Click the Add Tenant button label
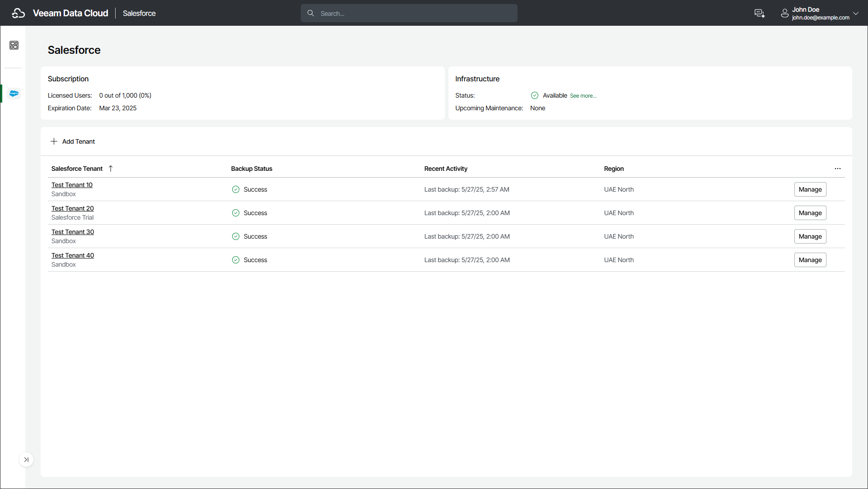The image size is (868, 489). pos(79,141)
